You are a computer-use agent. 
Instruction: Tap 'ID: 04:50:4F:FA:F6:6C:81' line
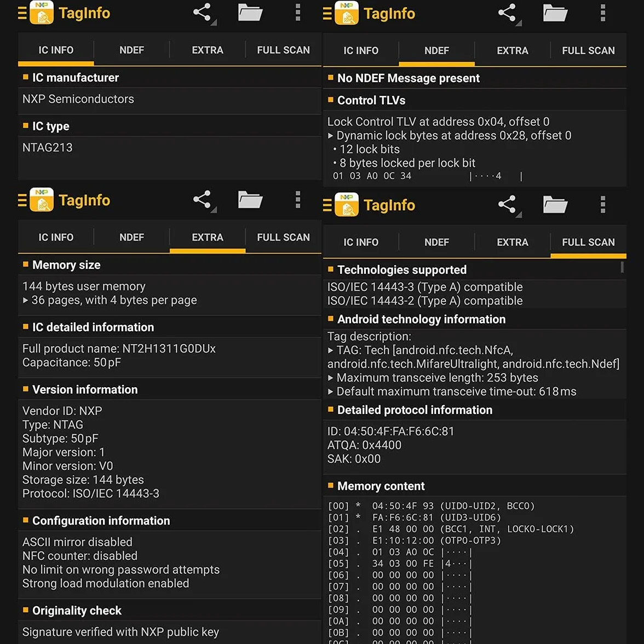(390, 432)
